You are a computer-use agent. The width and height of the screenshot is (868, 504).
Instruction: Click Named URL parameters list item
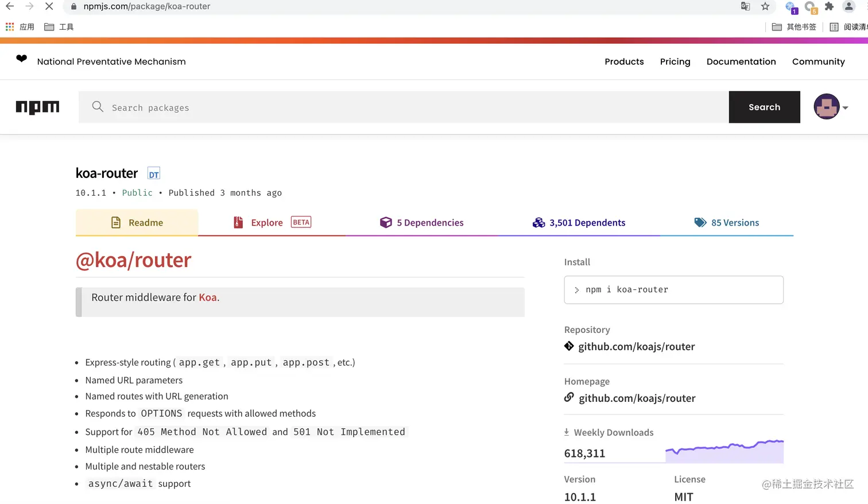134,380
